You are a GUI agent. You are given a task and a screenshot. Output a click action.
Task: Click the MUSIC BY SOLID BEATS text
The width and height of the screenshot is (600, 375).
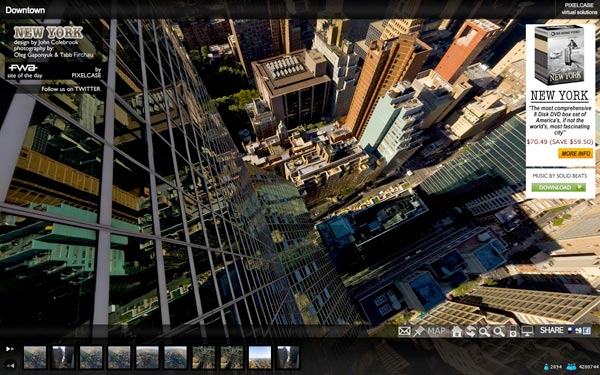click(x=559, y=176)
